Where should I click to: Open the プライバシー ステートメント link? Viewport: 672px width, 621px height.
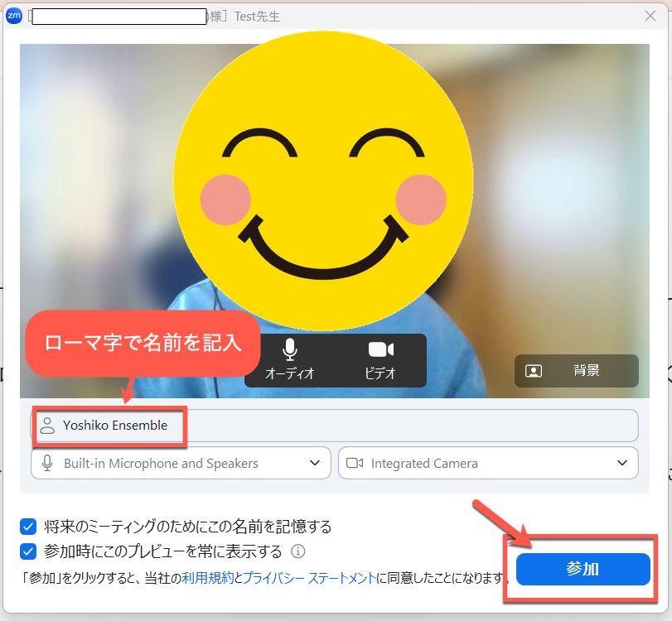[x=310, y=577]
